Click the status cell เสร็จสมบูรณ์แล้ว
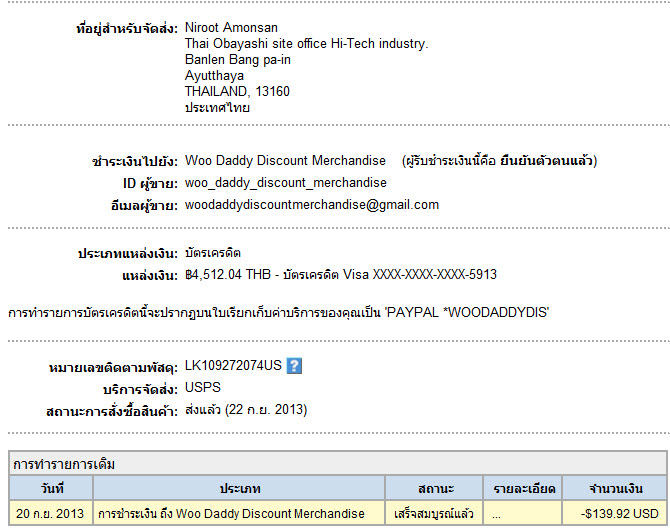The image size is (670, 529). click(x=434, y=513)
